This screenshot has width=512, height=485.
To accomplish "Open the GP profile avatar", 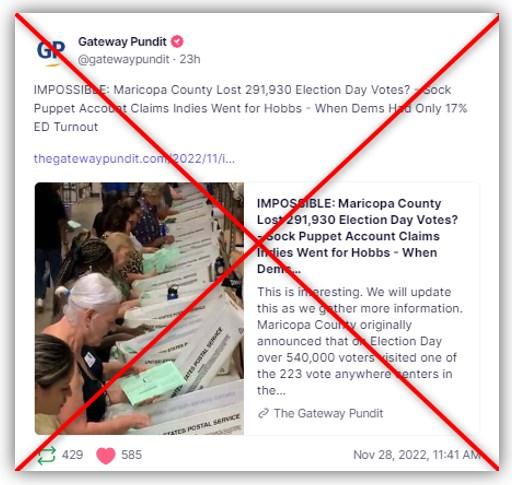I will (x=51, y=51).
